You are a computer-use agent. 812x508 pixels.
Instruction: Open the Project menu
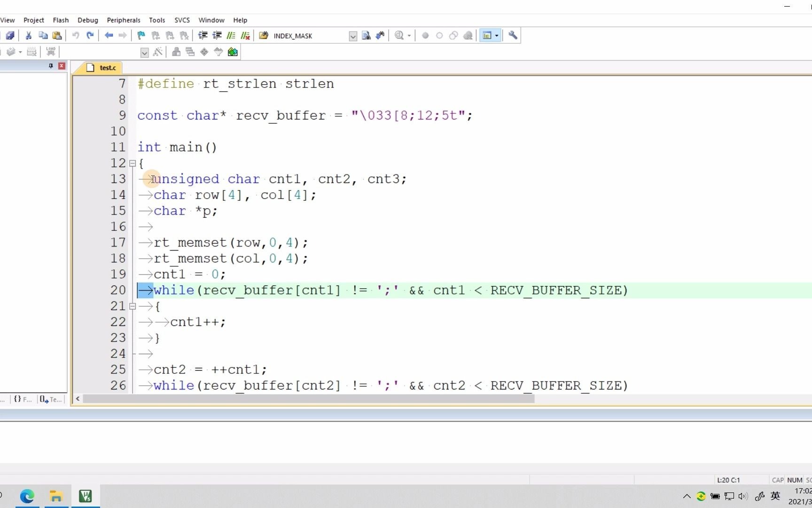(34, 20)
